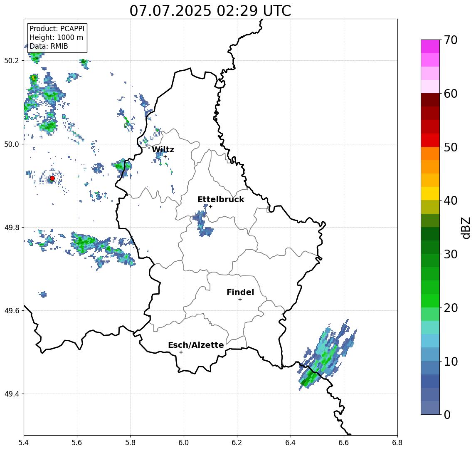Click the colorbar tick label 40
The height and width of the screenshot is (451, 476).
pyautogui.click(x=451, y=201)
